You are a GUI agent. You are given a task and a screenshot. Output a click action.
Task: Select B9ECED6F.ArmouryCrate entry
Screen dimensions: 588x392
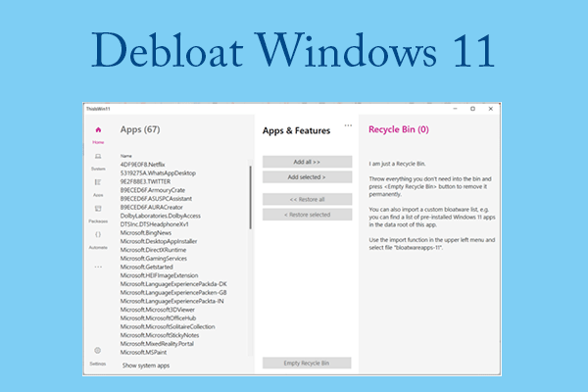(152, 190)
